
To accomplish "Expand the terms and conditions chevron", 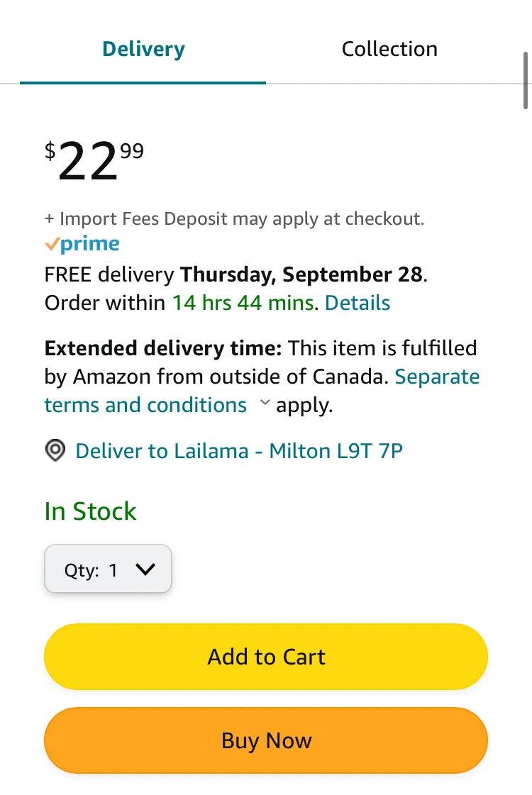I will click(x=265, y=404).
